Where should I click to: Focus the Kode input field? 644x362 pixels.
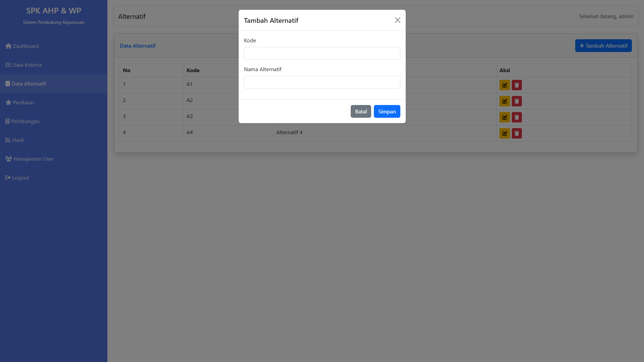322,53
